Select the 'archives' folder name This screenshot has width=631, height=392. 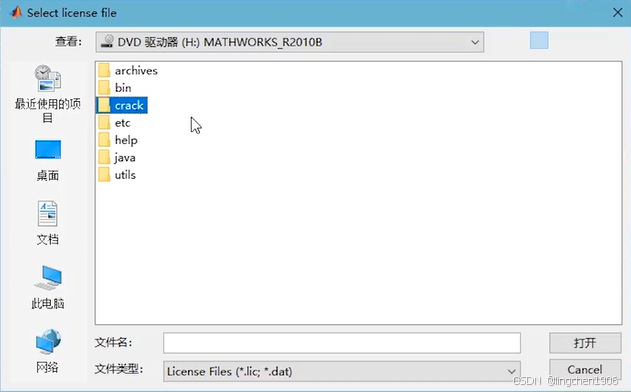136,71
